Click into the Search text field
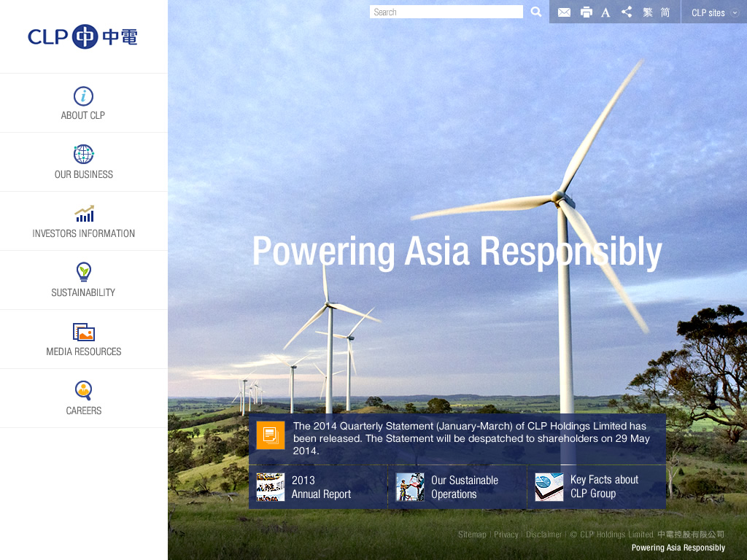 (446, 12)
